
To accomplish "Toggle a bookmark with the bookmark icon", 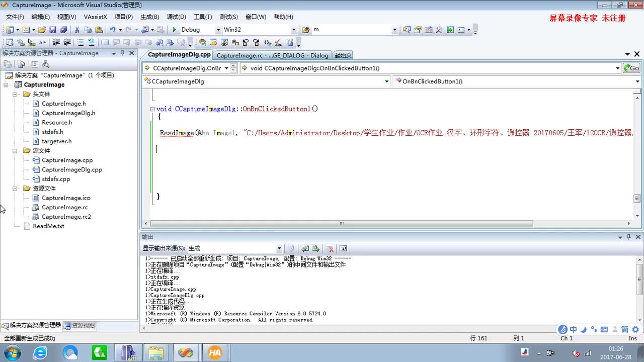I will [x=105, y=43].
